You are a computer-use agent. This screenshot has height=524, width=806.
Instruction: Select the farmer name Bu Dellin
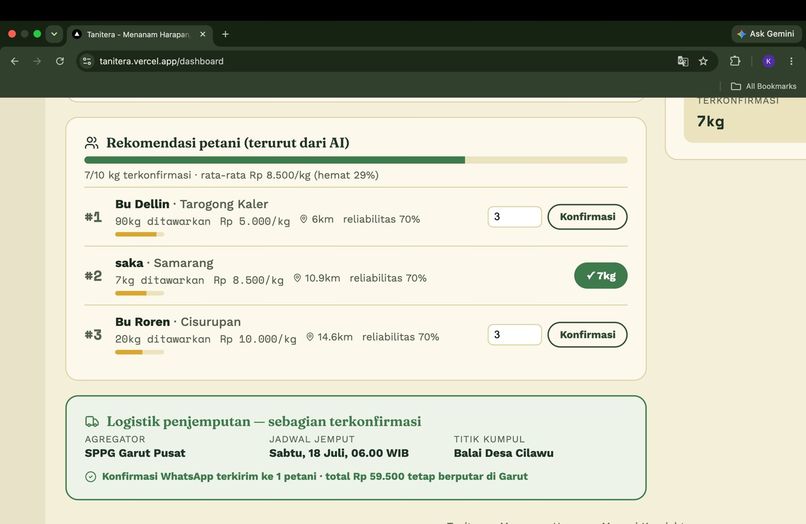click(x=142, y=204)
